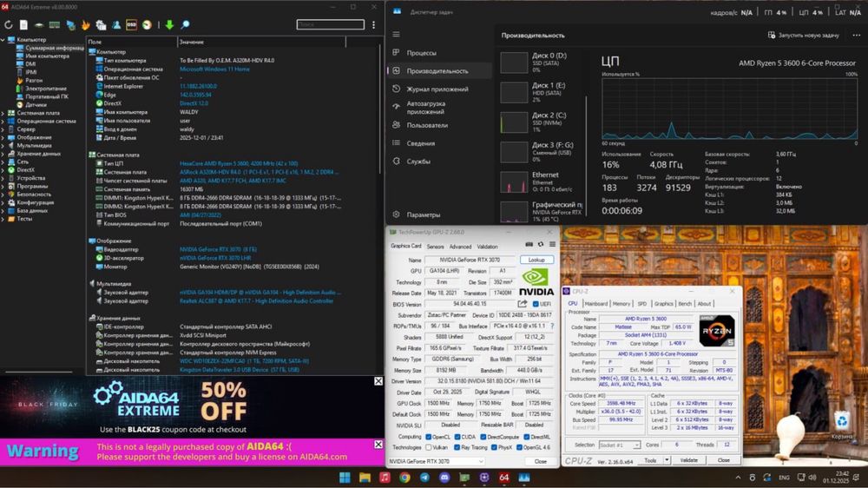Click the Lookup button in GPU-Z

coord(536,260)
